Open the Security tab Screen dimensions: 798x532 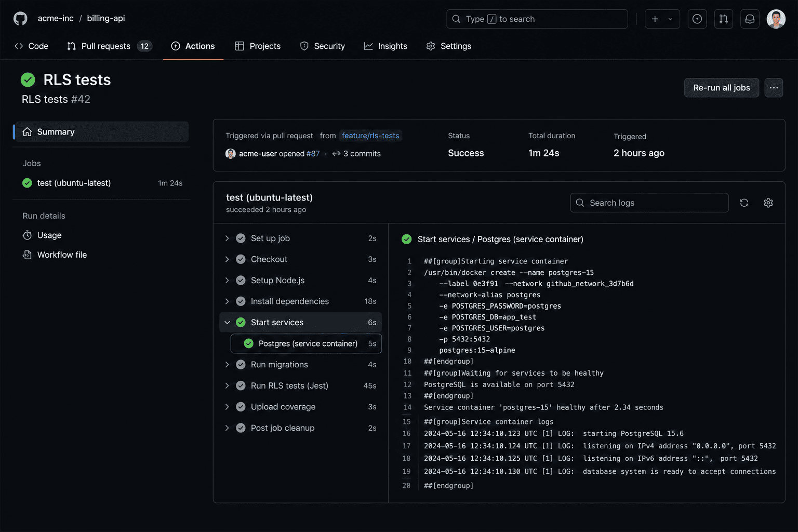323,46
